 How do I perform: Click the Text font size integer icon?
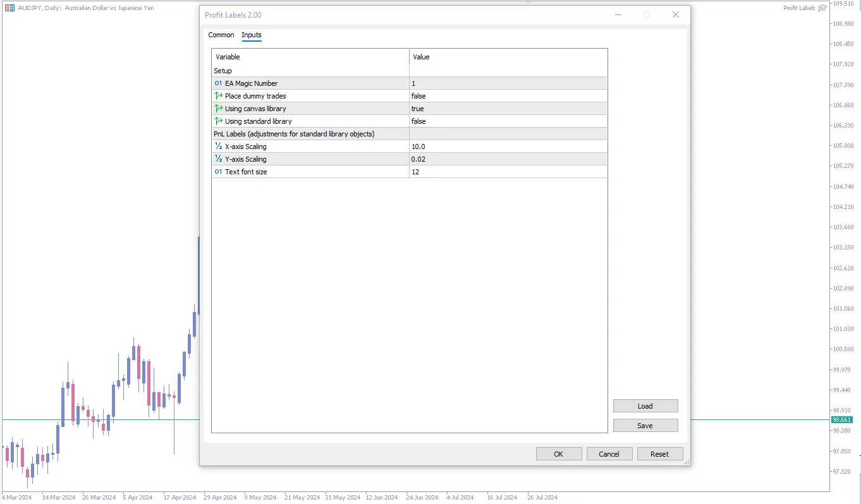click(x=218, y=172)
